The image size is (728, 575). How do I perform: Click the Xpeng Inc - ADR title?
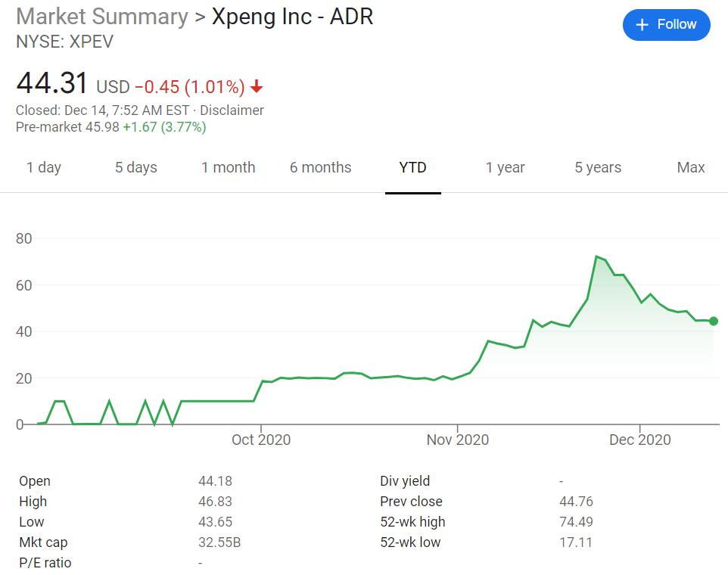[292, 17]
